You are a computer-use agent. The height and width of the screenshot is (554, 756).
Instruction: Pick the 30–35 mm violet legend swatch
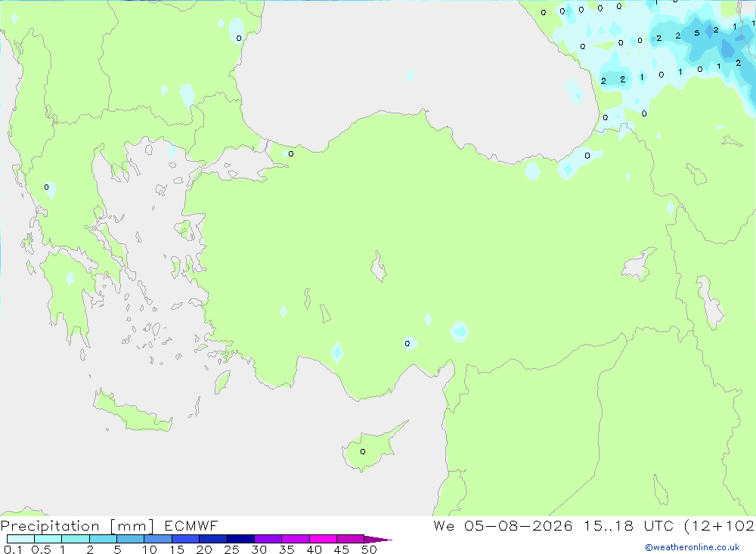coord(268,539)
